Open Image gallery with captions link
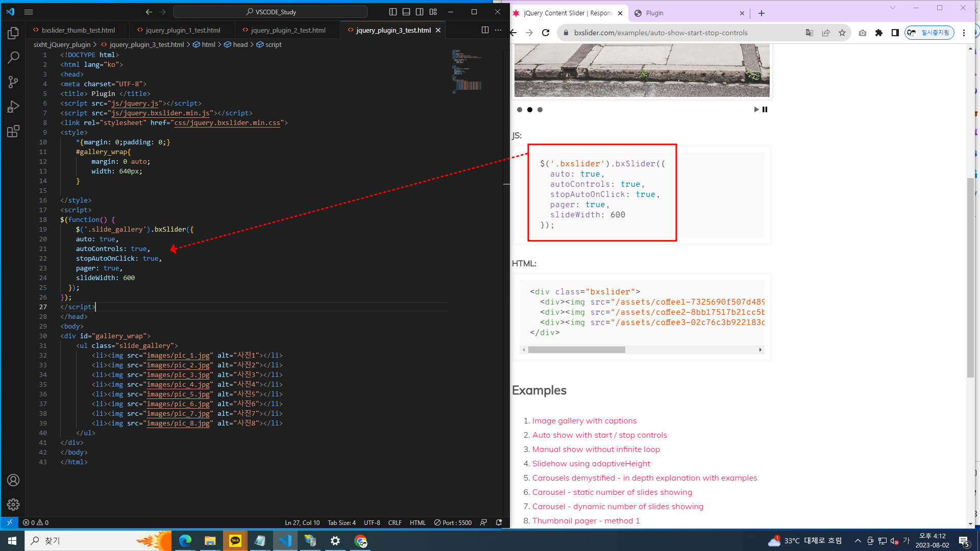The height and width of the screenshot is (551, 980). (584, 421)
